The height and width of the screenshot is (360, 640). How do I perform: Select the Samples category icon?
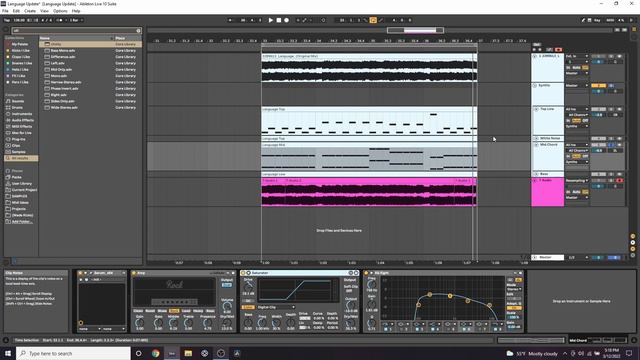8,152
